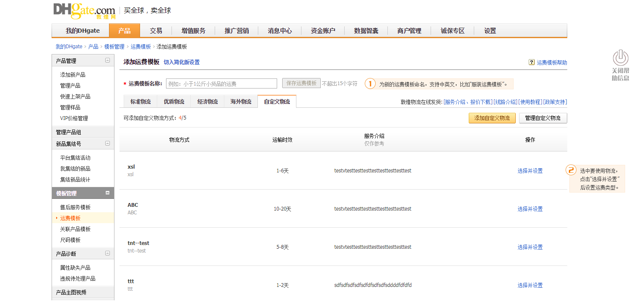Viewport: 644px width, 302px height.
Task: Click the 管理自定义物流 button
Action: pos(543,118)
